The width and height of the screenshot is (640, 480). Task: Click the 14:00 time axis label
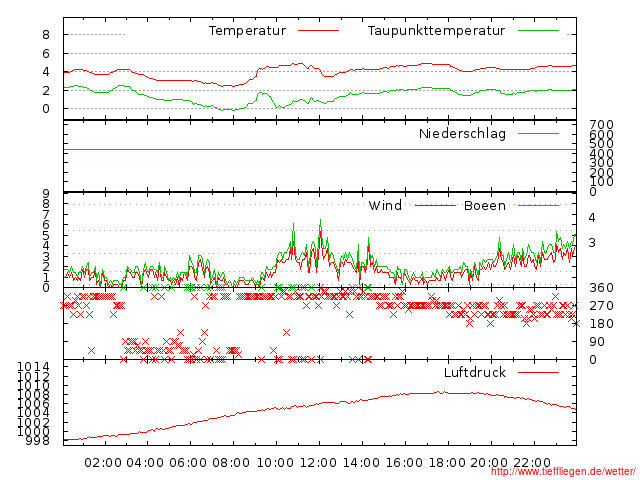[361, 463]
